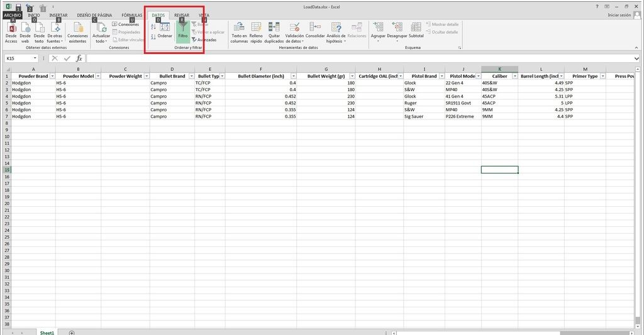Add a new sheet with plus icon
This screenshot has height=335, width=644.
point(72,332)
